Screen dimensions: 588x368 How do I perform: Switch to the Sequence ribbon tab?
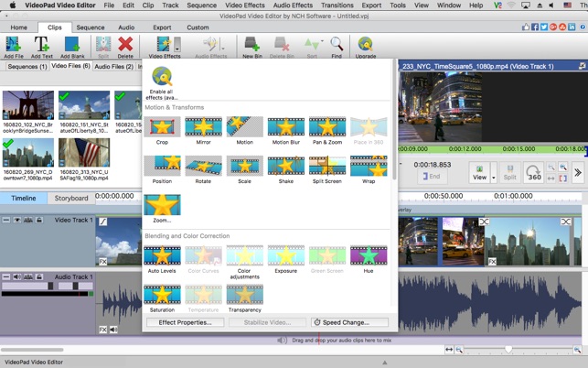point(90,27)
